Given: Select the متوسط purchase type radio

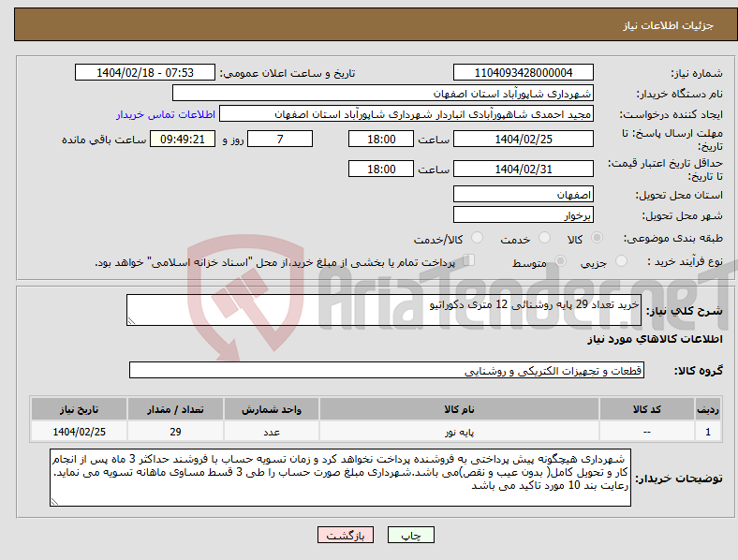Looking at the screenshot, I should 560,260.
